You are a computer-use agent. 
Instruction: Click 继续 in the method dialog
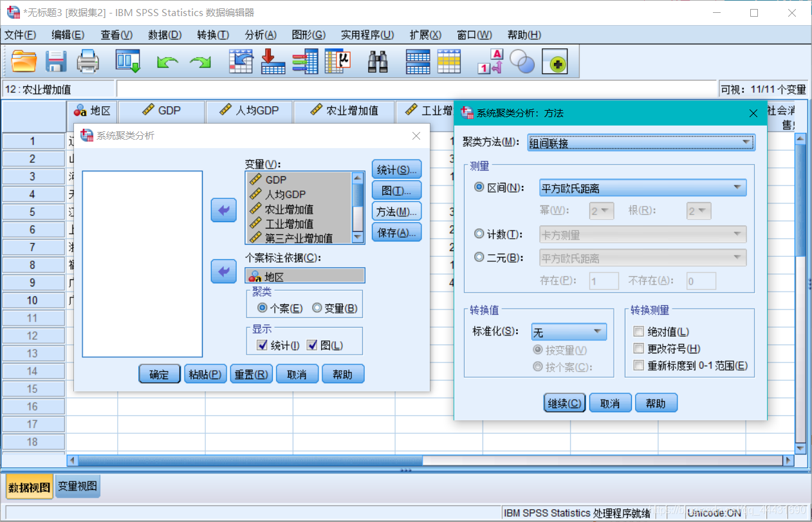point(564,403)
